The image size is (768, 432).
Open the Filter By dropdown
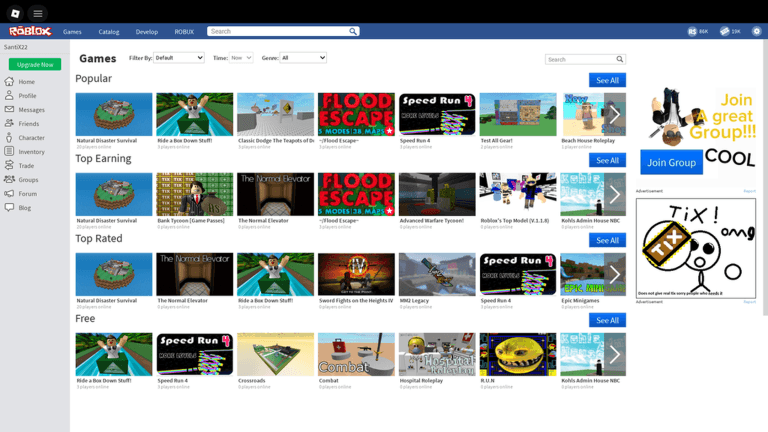pyautogui.click(x=179, y=58)
